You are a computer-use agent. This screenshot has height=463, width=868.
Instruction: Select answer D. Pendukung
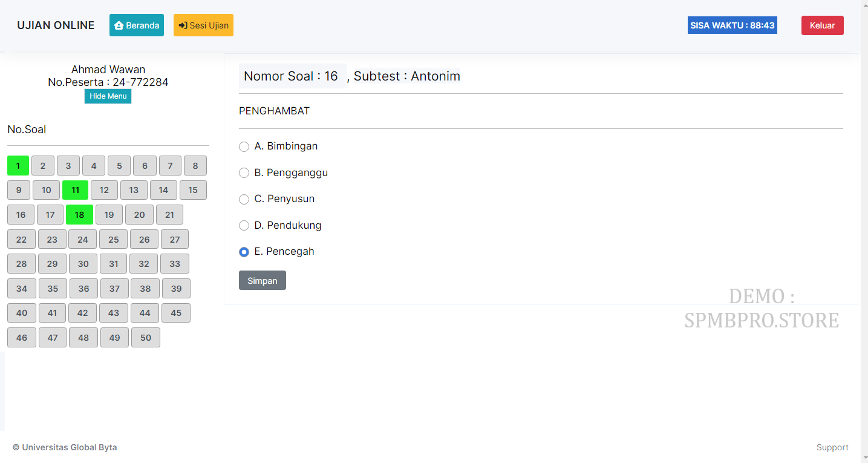(x=244, y=226)
